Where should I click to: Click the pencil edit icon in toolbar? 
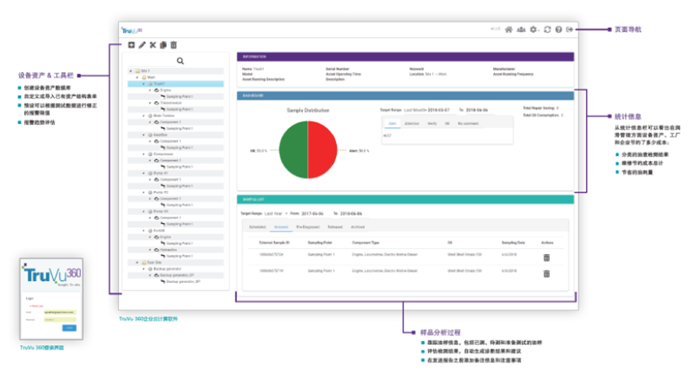(142, 45)
